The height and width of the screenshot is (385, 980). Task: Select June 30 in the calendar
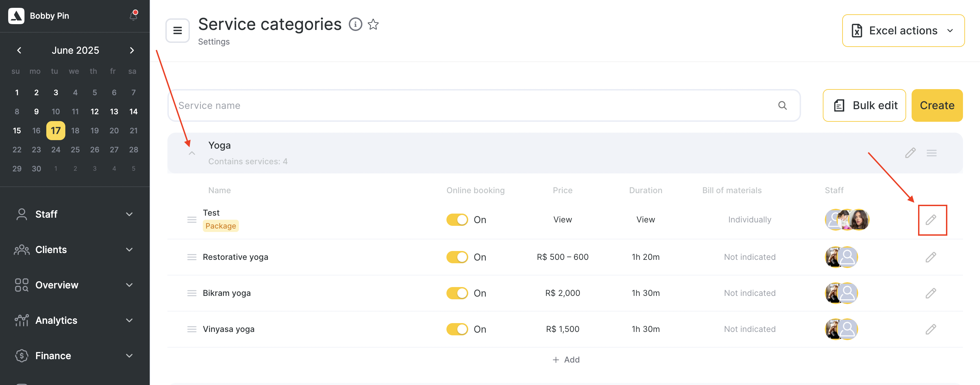[x=36, y=168]
